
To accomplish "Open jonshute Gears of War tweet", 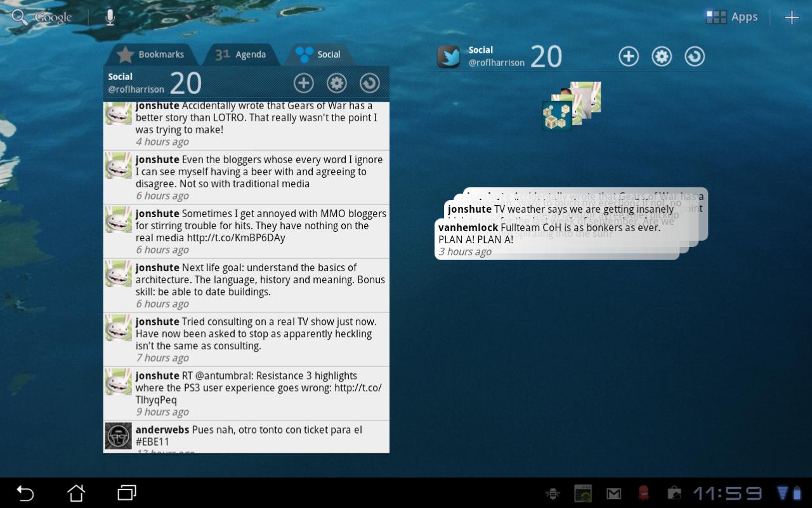I will [x=246, y=126].
